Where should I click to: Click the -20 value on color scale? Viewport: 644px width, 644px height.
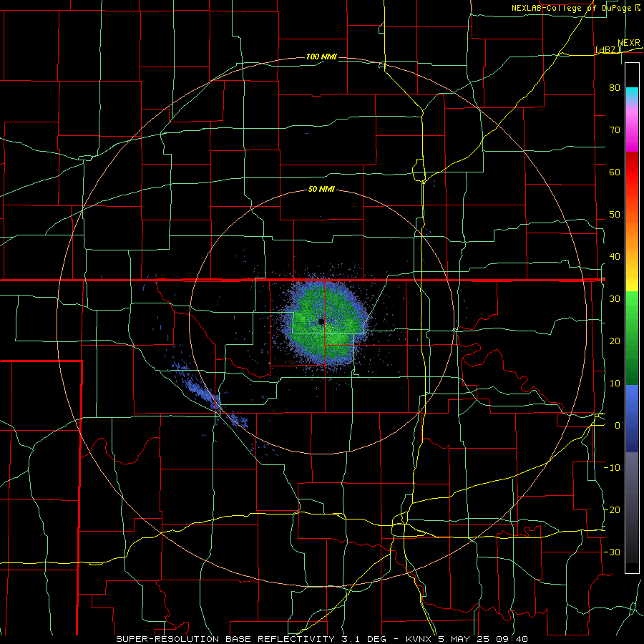[612, 510]
